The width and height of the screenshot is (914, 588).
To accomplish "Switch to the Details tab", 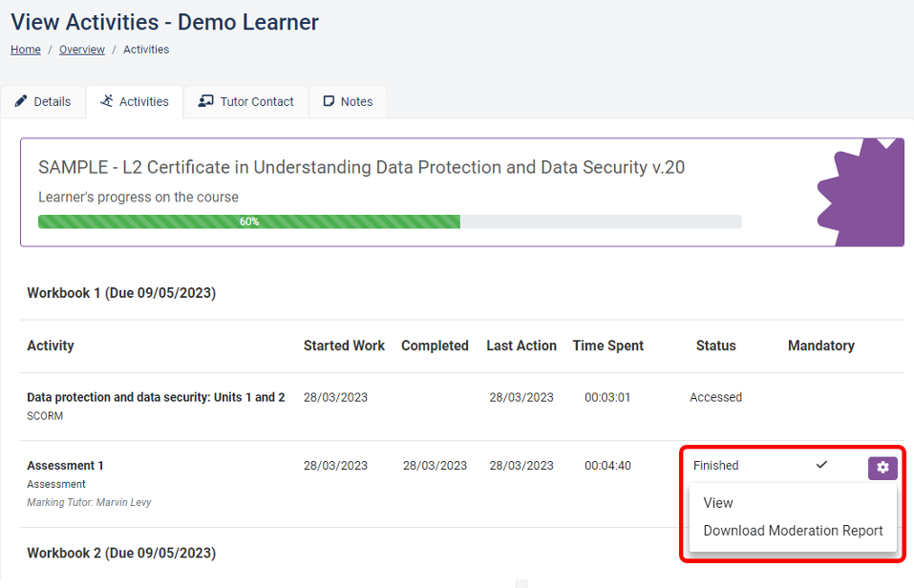I will 43,101.
